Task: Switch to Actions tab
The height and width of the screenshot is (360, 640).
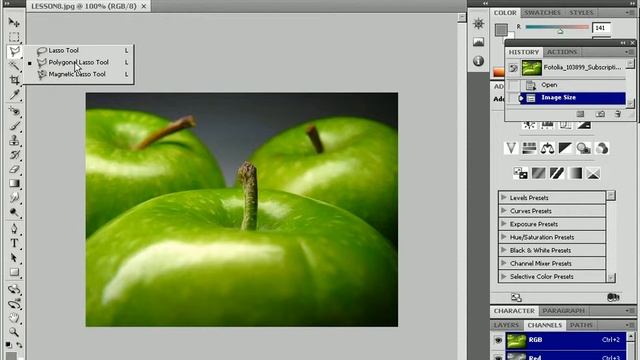Action: coord(562,52)
